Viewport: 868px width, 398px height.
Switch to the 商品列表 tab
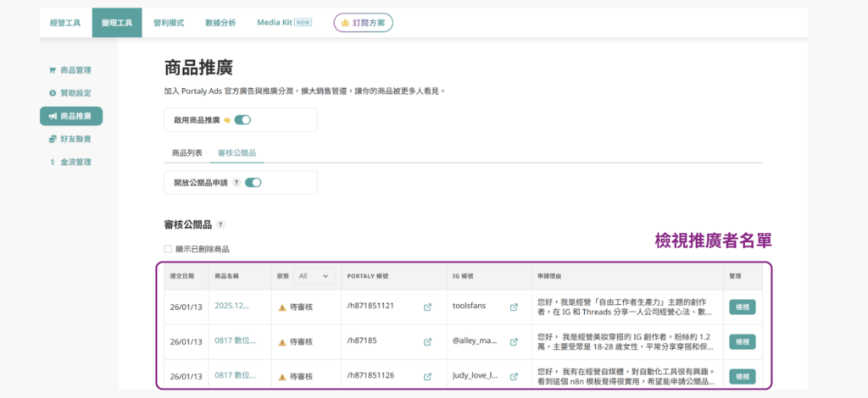point(186,152)
